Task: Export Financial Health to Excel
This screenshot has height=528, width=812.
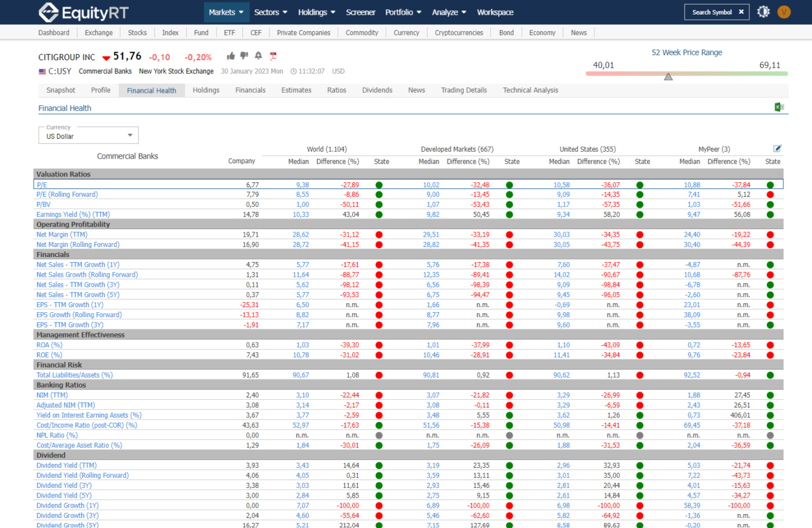Action: click(x=779, y=107)
